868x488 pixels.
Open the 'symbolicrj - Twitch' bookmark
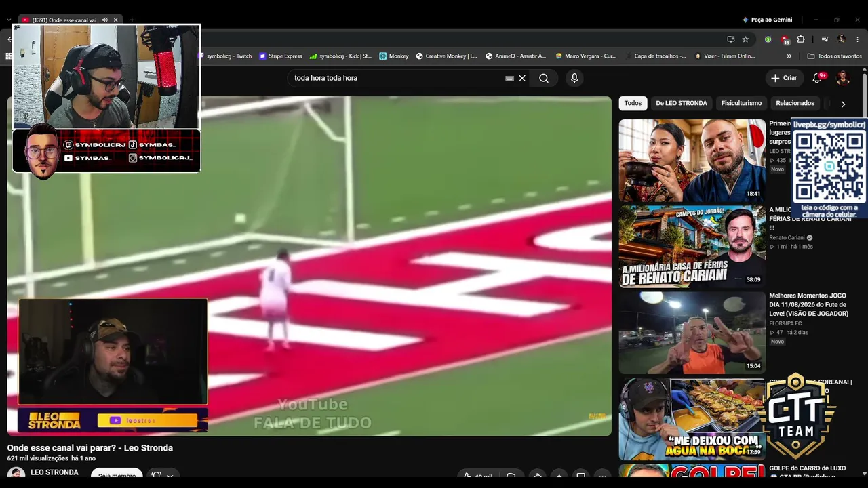(224, 56)
